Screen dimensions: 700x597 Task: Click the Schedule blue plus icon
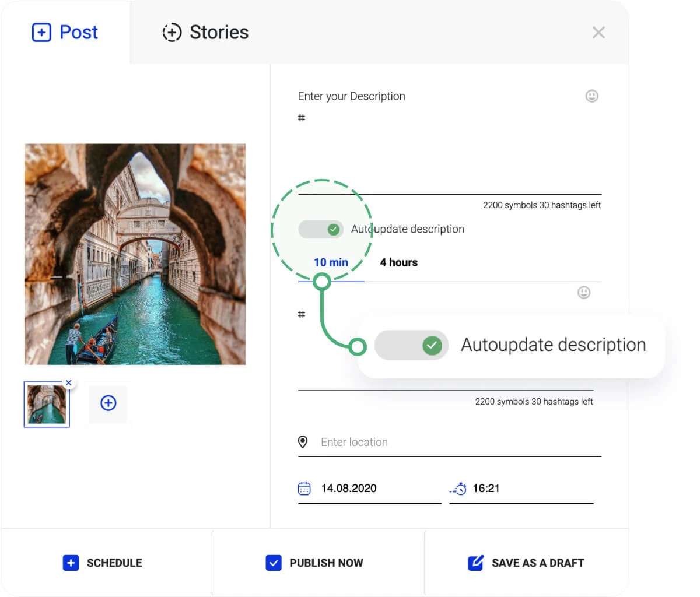click(71, 563)
